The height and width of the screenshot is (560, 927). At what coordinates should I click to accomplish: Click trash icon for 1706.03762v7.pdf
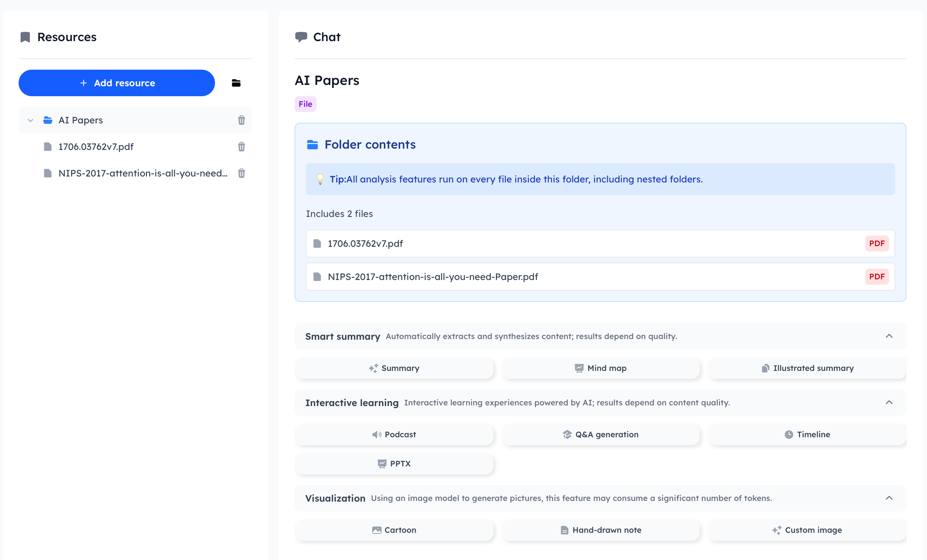(x=241, y=147)
